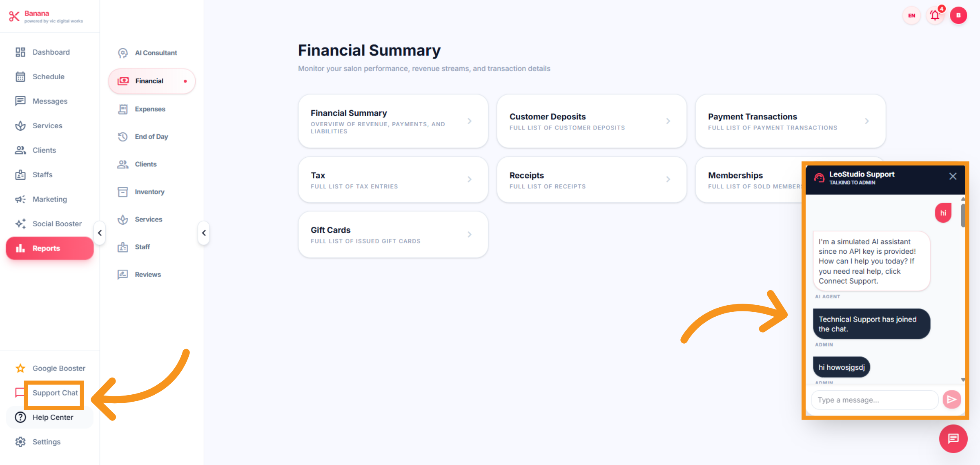Collapse the main sidebar with chevron

(100, 233)
